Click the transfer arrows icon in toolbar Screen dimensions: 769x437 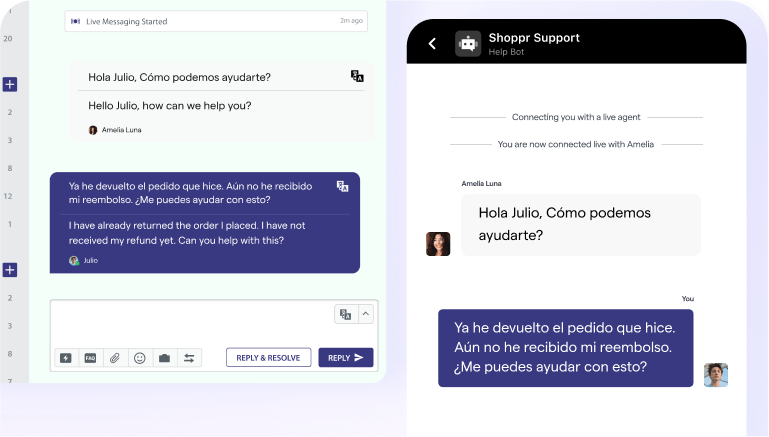tap(189, 358)
